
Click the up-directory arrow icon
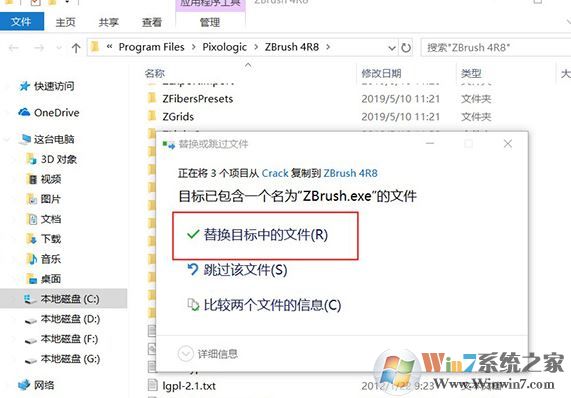click(76, 48)
